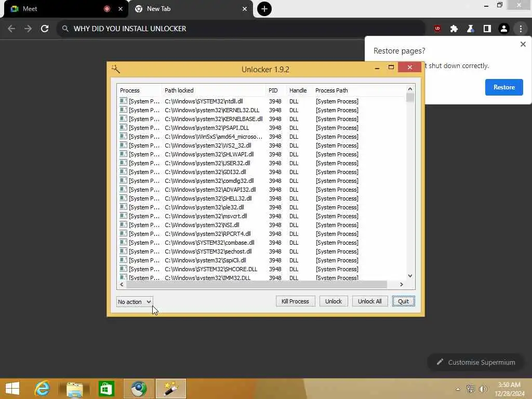This screenshot has width=532, height=399.
Task: Click Customise Supermium button
Action: [x=476, y=362]
